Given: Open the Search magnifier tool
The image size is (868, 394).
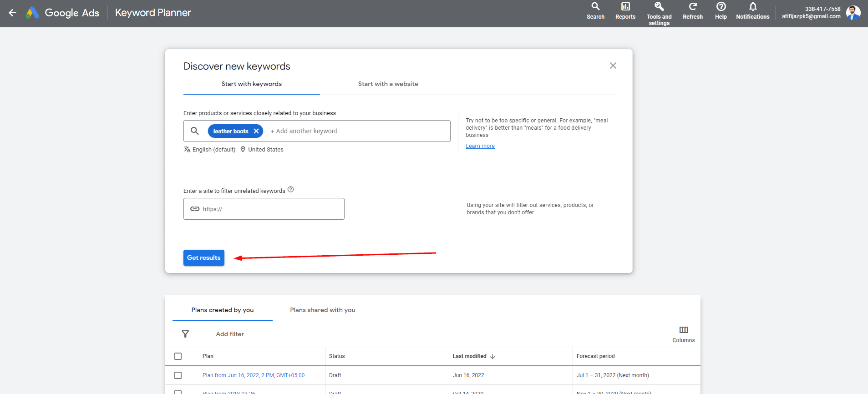Looking at the screenshot, I should (x=595, y=7).
